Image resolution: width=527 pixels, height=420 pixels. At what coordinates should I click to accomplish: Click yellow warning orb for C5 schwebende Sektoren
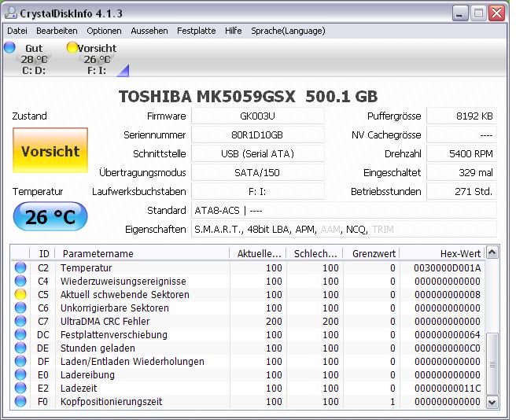point(20,294)
